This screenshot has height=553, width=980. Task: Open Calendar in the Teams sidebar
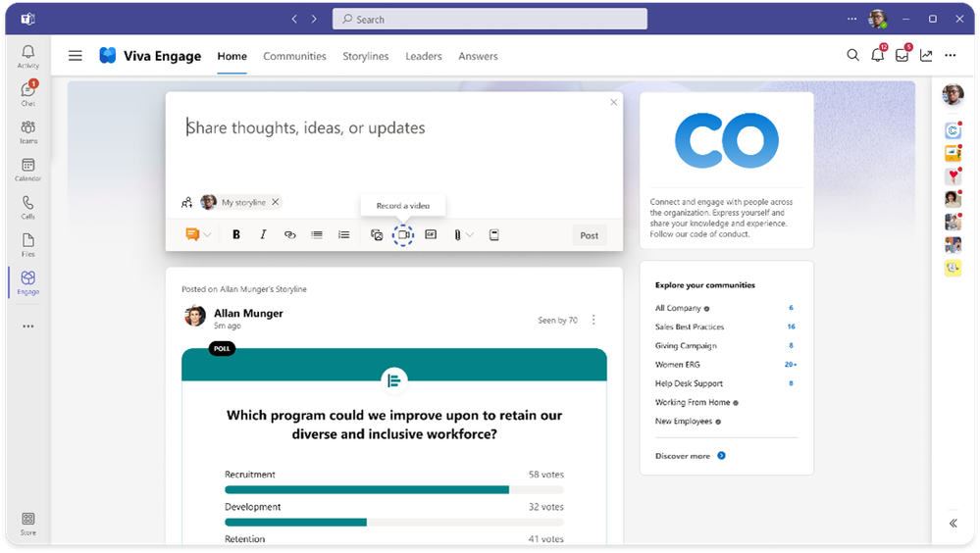coord(28,170)
